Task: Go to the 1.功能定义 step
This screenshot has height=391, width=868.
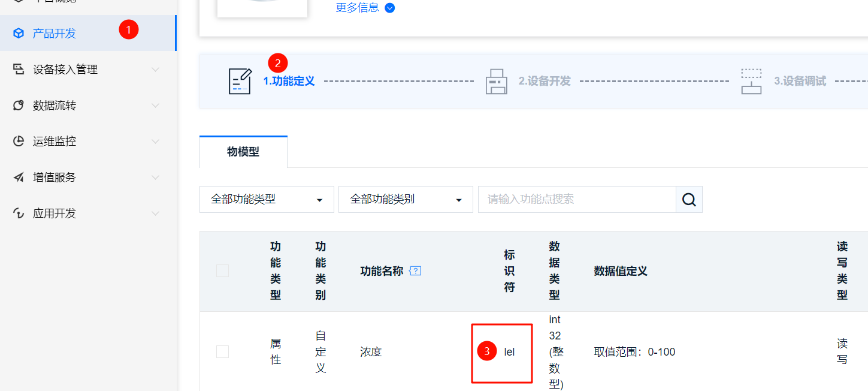Action: pyautogui.click(x=289, y=81)
